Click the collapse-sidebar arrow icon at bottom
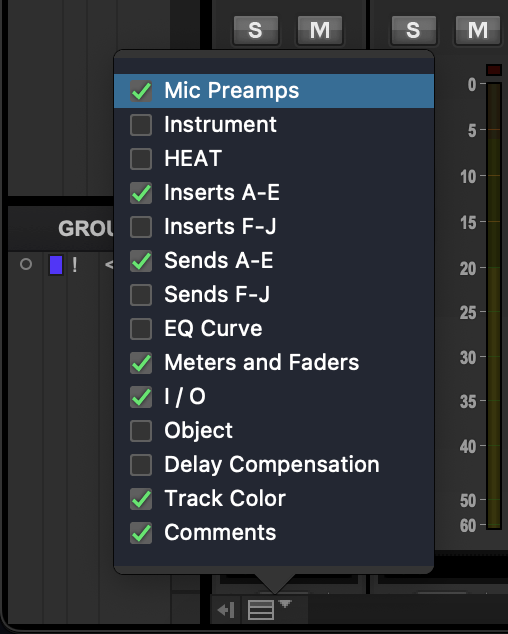Screen dimensions: 508x634 226,610
